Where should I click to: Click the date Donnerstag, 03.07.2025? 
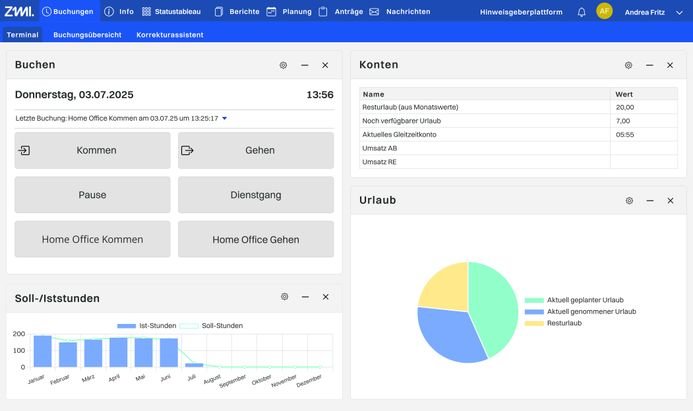point(74,95)
